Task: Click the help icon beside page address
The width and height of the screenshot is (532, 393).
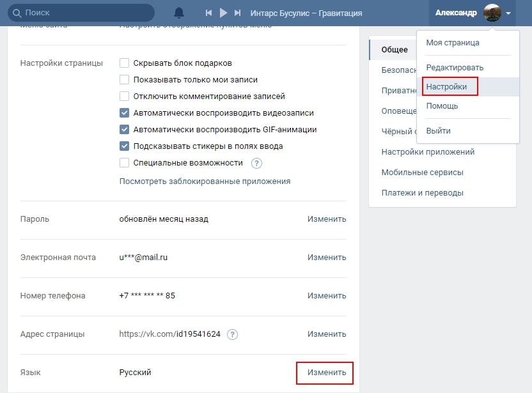Action: [x=233, y=334]
